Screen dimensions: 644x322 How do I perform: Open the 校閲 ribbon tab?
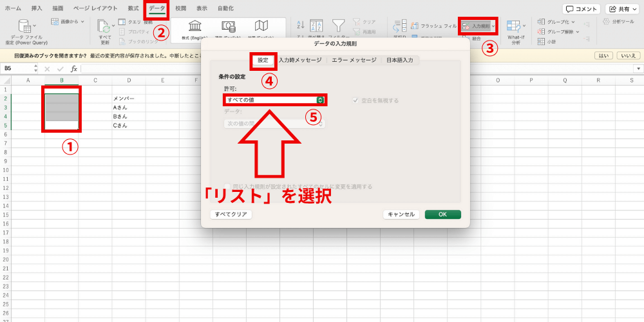coord(180,8)
